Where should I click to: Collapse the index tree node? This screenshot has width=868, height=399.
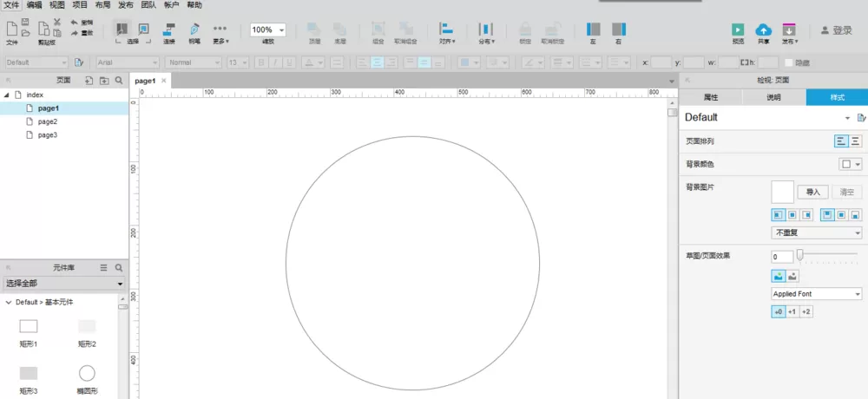(7, 95)
